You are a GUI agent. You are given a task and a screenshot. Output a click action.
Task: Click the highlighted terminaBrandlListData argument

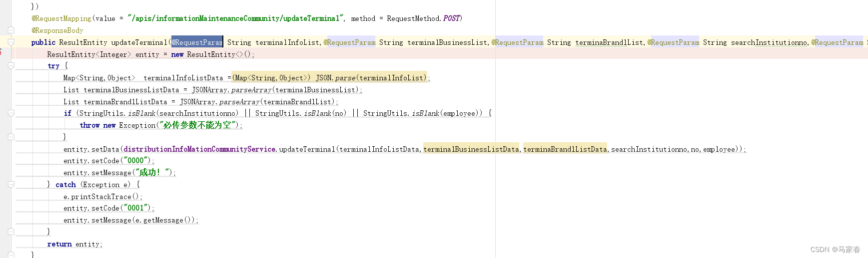point(565,149)
